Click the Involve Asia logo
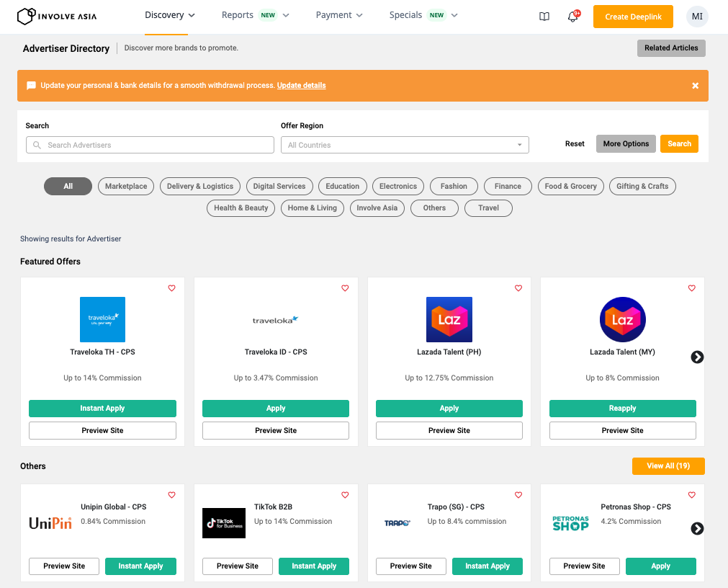Image resolution: width=728 pixels, height=588 pixels. click(x=57, y=17)
